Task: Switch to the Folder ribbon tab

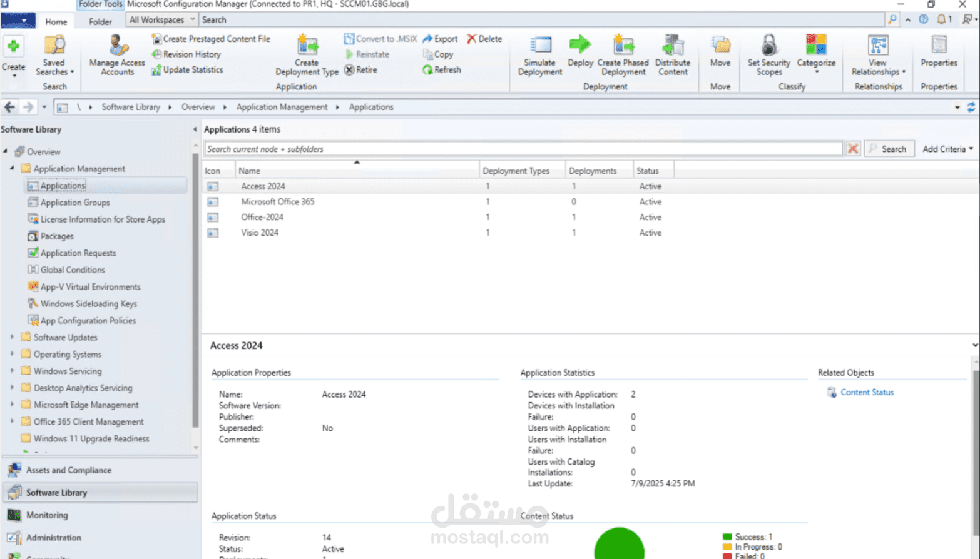Action: coord(100,21)
